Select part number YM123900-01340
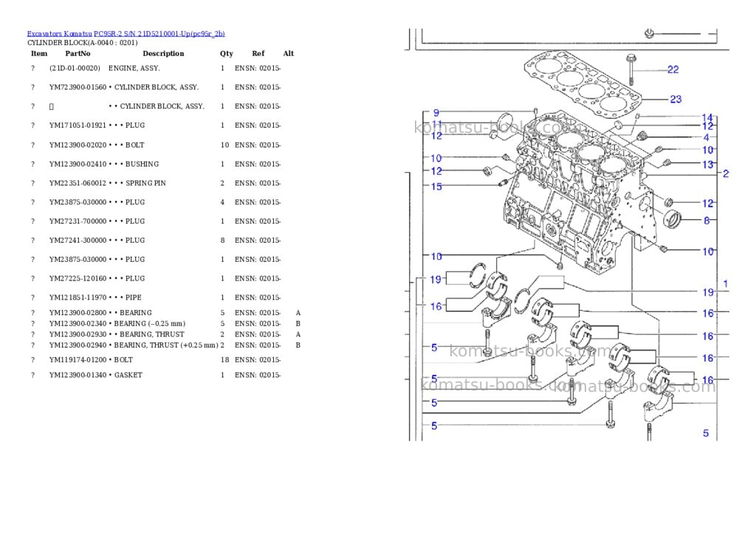This screenshot has width=756, height=535. tap(78, 375)
